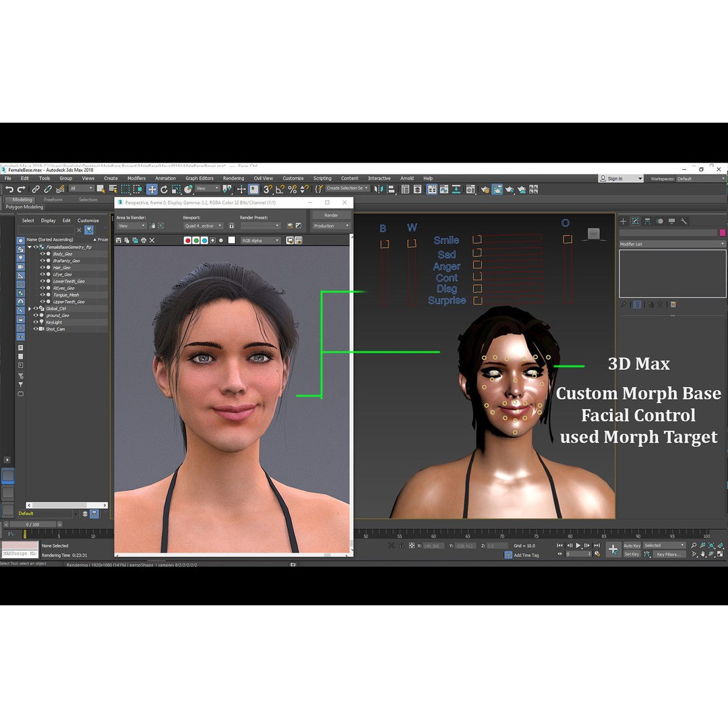Toggle alpha channel display button

212,240
